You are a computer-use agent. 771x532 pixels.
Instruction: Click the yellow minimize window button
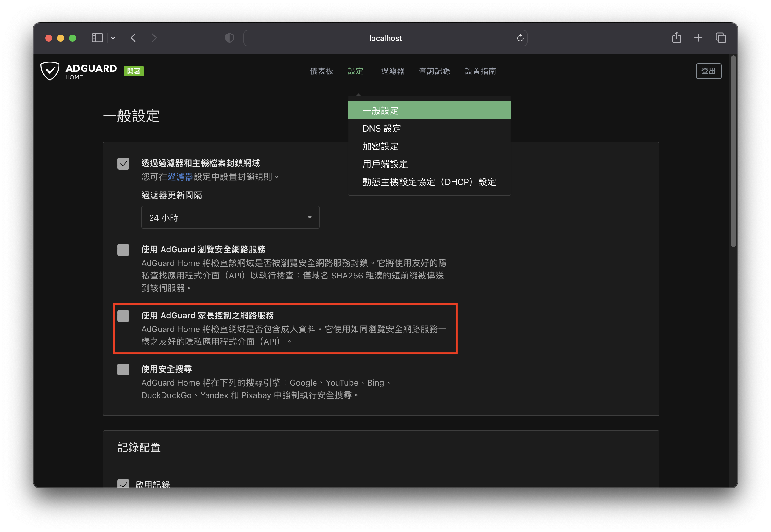[61, 38]
